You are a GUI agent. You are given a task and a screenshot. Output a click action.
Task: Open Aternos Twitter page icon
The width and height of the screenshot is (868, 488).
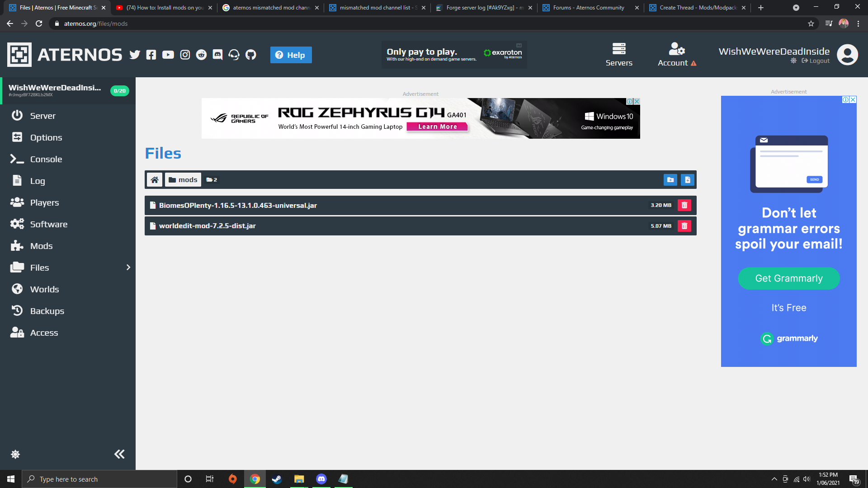(135, 55)
